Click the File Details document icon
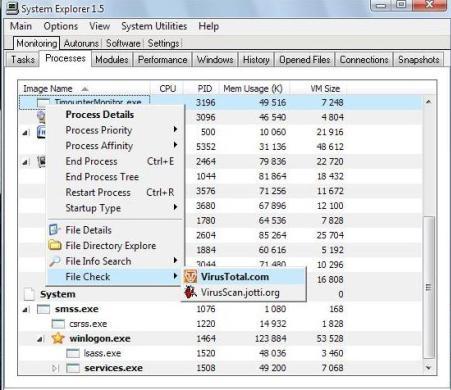Image resolution: width=451 pixels, height=390 pixels. coord(55,230)
